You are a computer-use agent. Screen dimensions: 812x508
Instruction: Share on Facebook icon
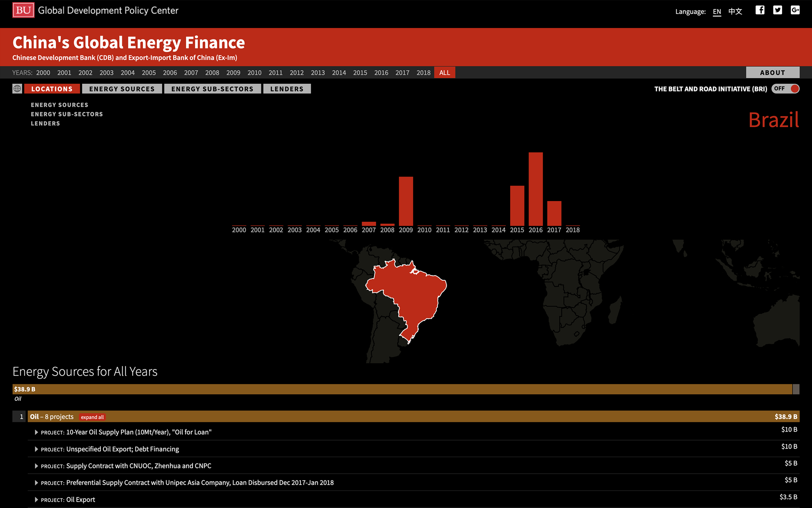click(760, 10)
